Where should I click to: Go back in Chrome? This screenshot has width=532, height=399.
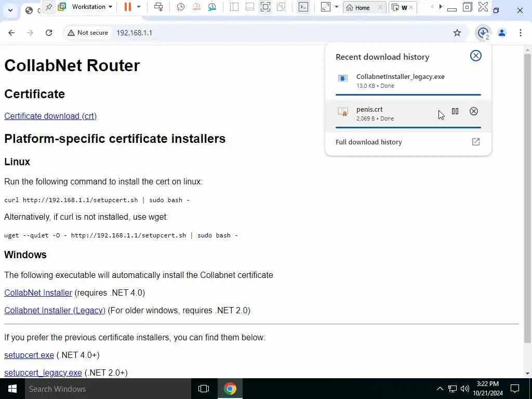11,33
